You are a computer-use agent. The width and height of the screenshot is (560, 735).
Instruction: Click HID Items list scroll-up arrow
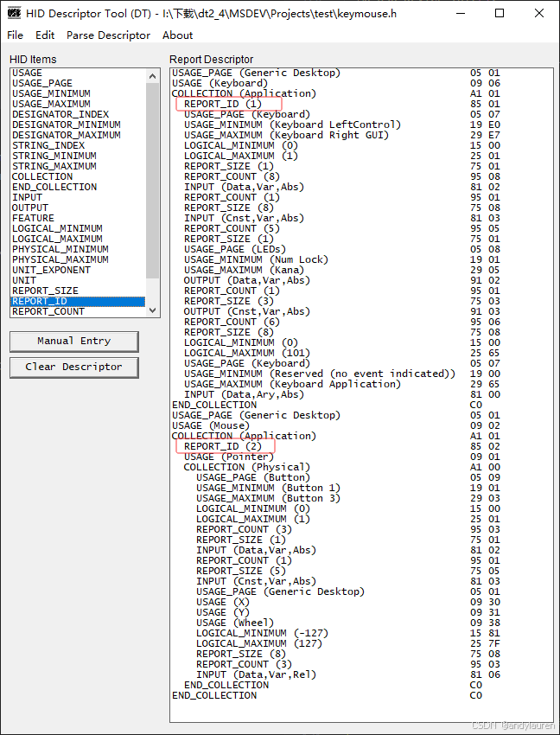pyautogui.click(x=152, y=76)
